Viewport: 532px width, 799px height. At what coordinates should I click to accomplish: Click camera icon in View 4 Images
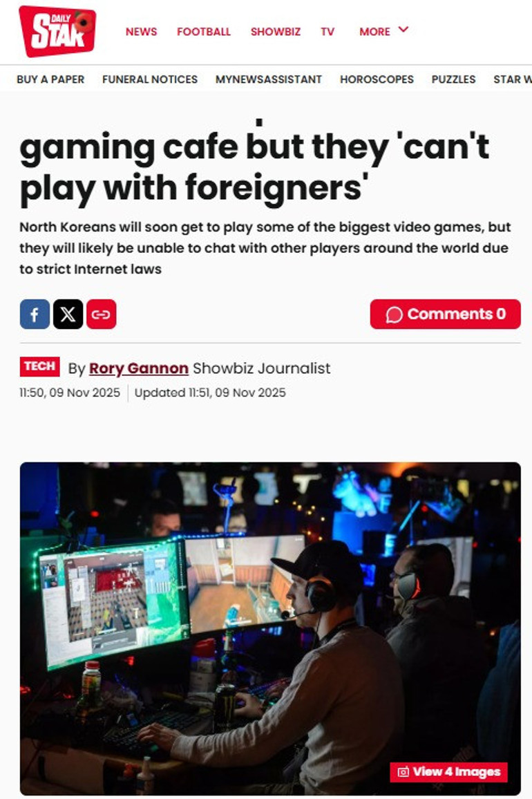[403, 772]
